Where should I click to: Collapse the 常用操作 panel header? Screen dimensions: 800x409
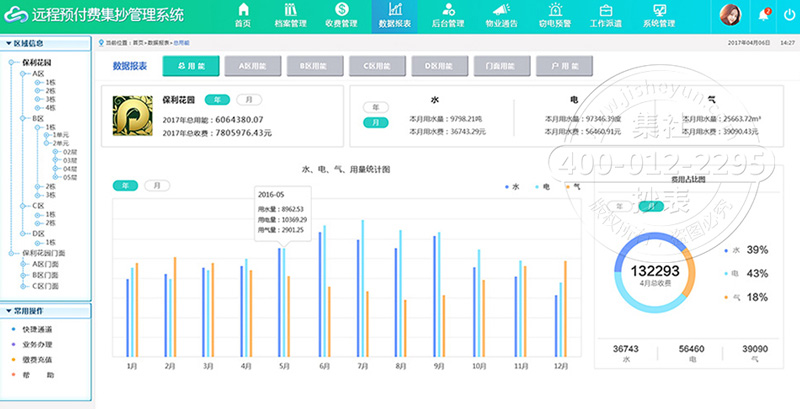coord(45,312)
